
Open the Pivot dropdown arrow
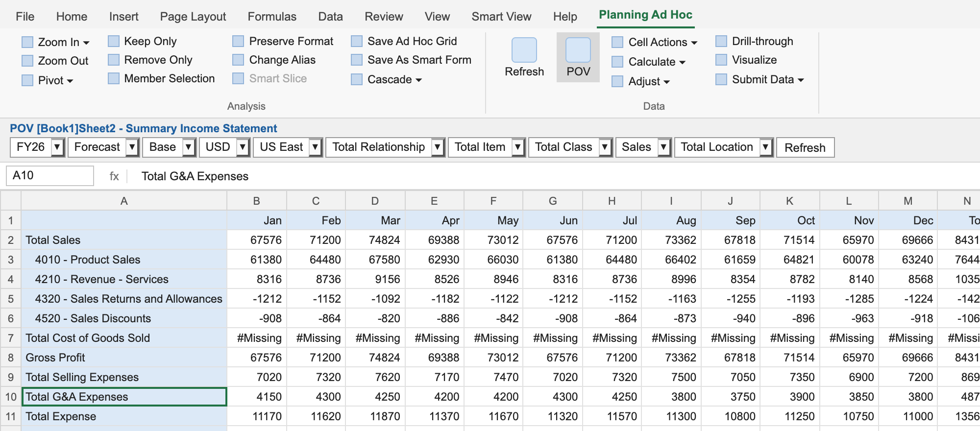(70, 81)
